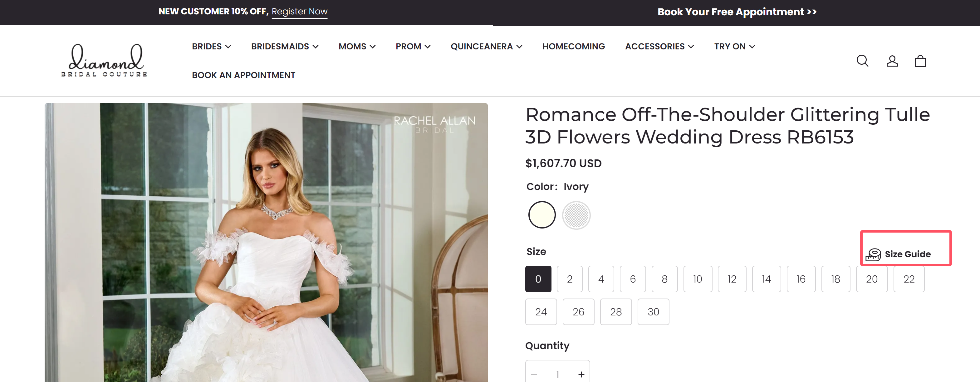Pick size 26 option
The width and height of the screenshot is (980, 382).
point(578,312)
